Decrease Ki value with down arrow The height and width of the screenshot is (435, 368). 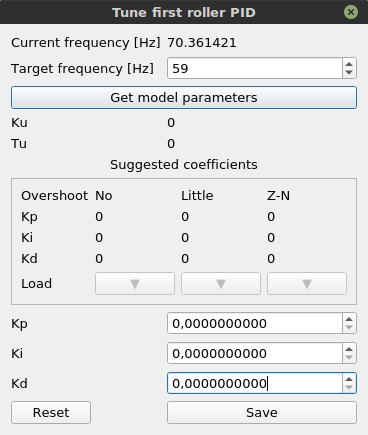coord(349,358)
